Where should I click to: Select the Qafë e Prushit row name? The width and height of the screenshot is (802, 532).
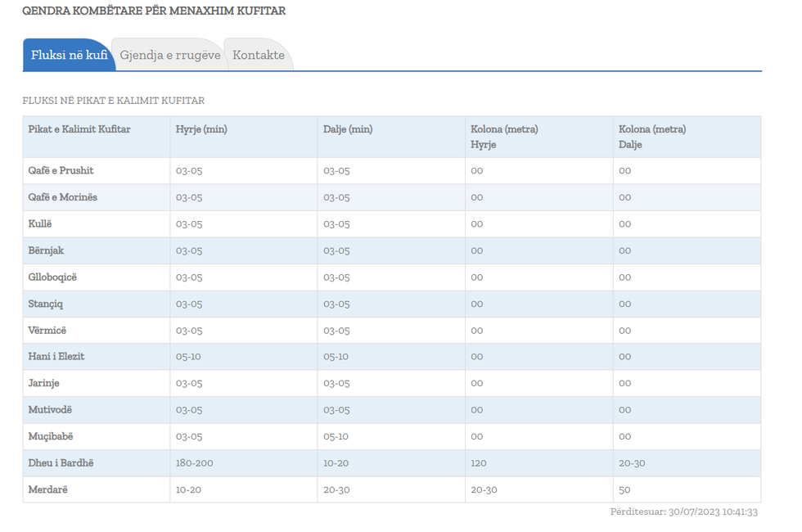[x=61, y=171]
